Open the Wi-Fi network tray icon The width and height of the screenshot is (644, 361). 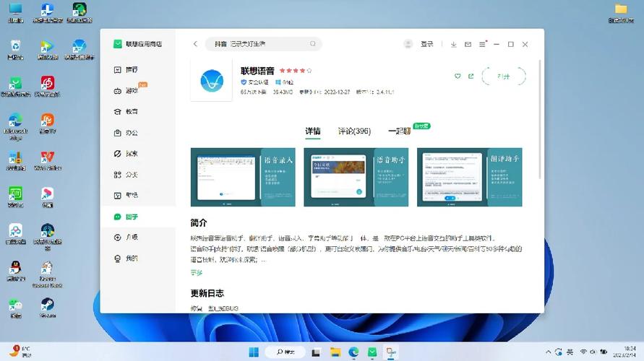583,352
